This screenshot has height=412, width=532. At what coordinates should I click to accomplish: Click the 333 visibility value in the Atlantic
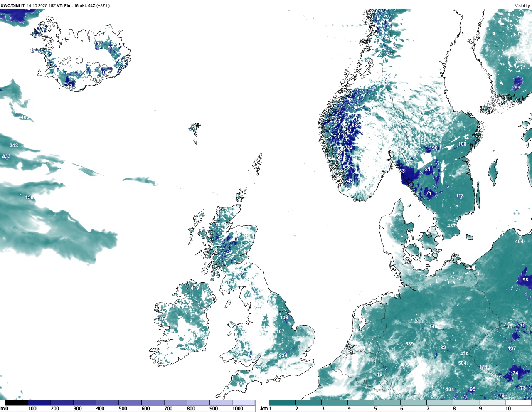tap(6, 157)
